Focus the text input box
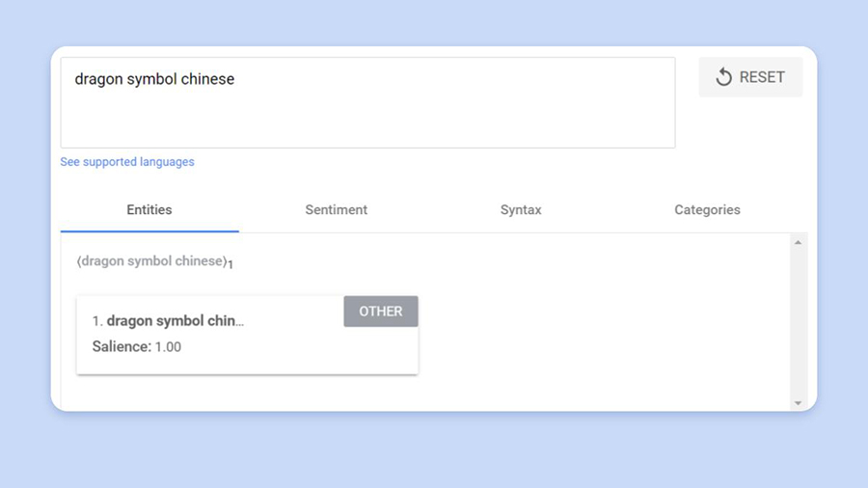 (366, 116)
